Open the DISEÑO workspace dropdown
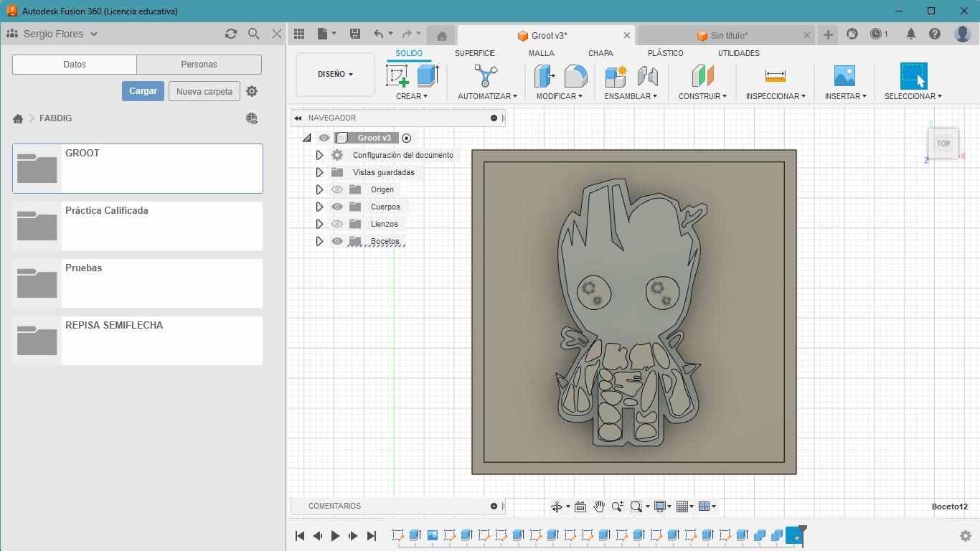The width and height of the screenshot is (980, 551). click(335, 74)
